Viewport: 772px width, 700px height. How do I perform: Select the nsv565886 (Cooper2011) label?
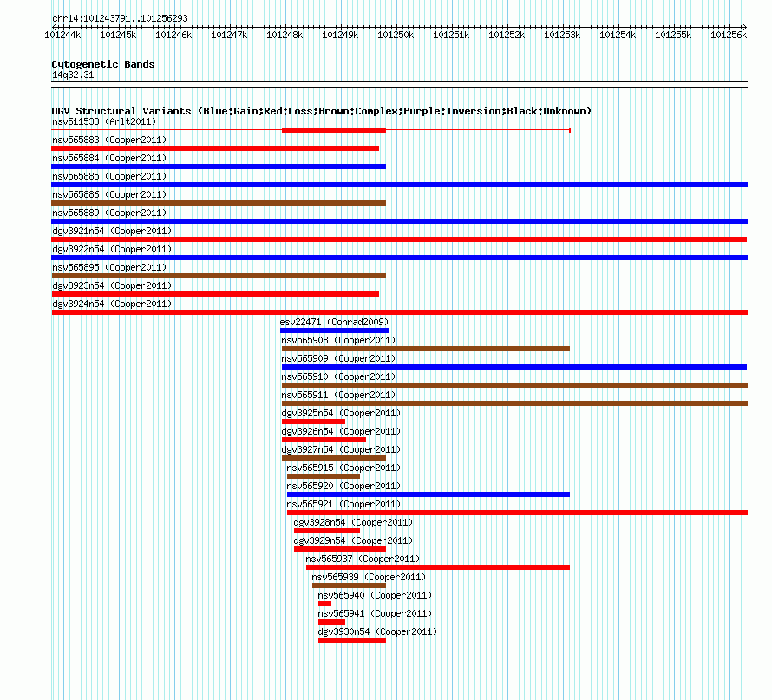(x=109, y=194)
